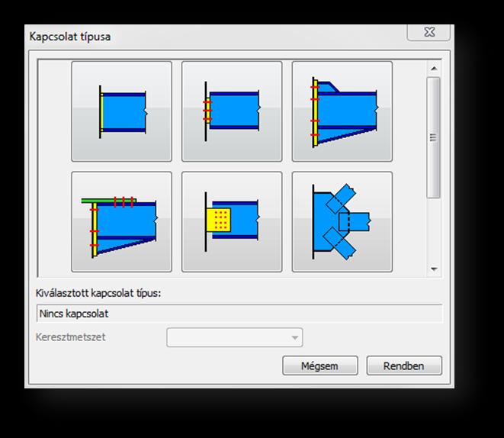Click the scrollbar up arrow

(x=434, y=68)
